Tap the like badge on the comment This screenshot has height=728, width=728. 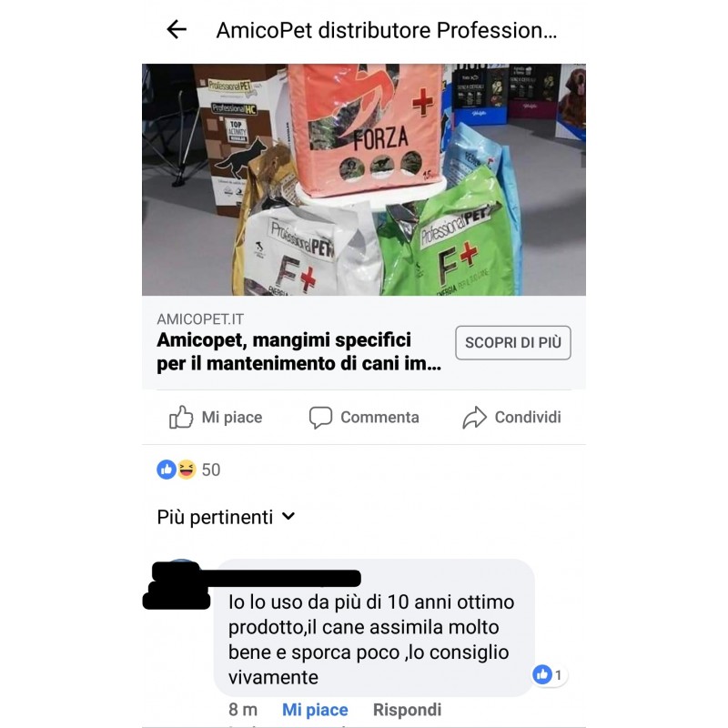pyautogui.click(x=550, y=674)
